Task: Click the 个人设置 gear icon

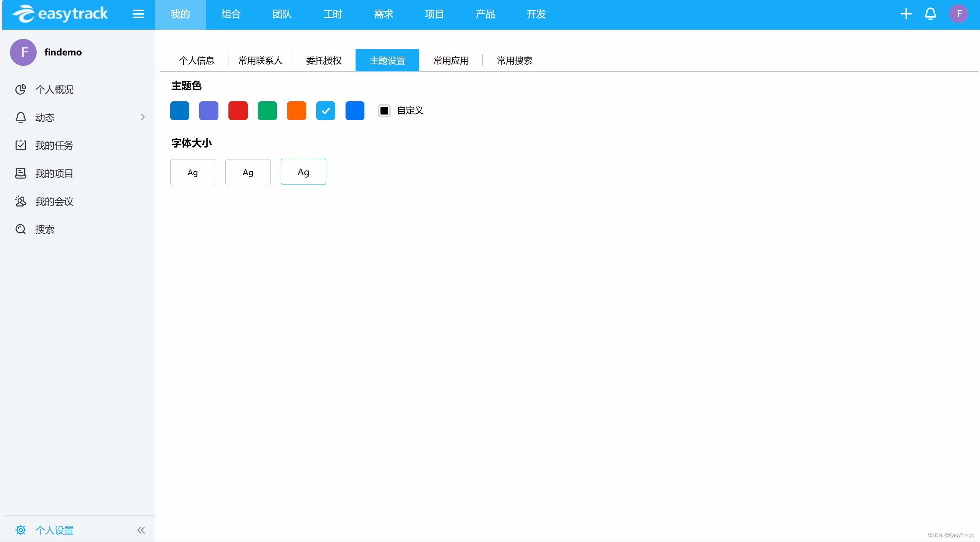Action: point(21,530)
